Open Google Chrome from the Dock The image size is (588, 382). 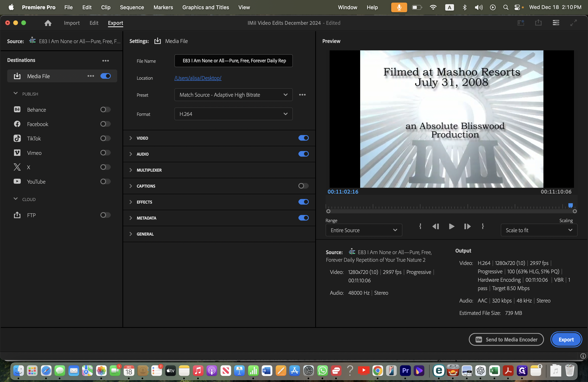point(378,371)
